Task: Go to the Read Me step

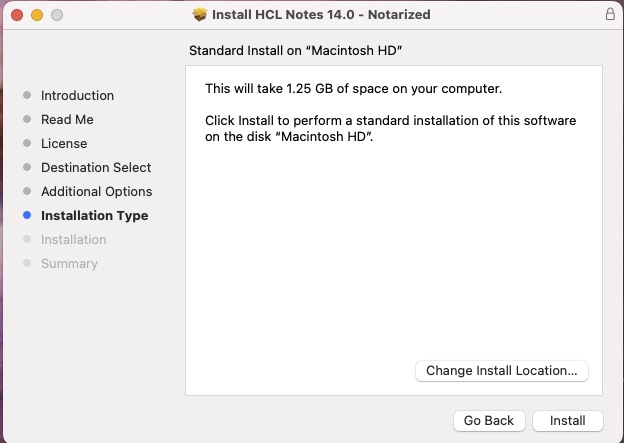Action: (x=67, y=120)
